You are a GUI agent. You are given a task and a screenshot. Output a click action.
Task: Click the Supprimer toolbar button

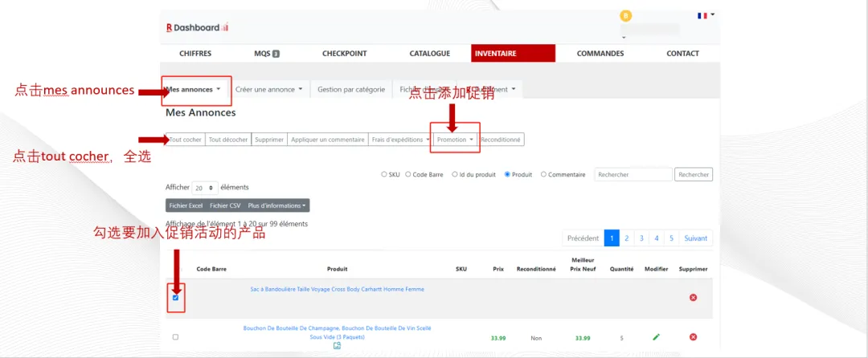pyautogui.click(x=269, y=140)
